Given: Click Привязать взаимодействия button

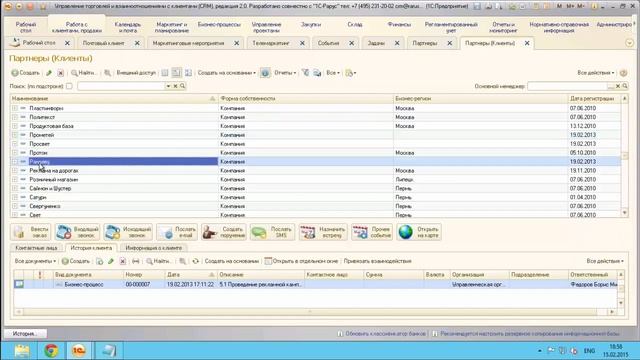Looking at the screenshot, I should coord(378,261).
